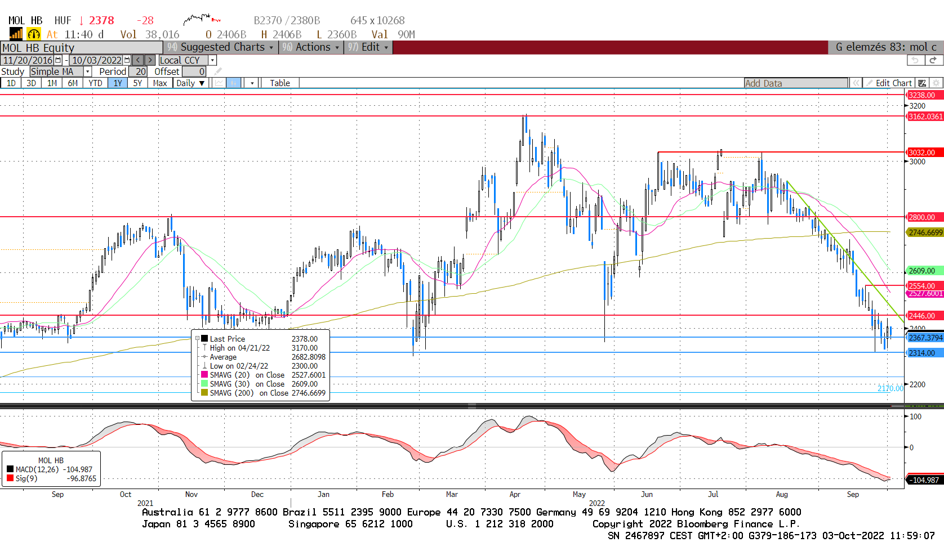
Task: Click the 2367.3794 blue level label
Action: [925, 338]
